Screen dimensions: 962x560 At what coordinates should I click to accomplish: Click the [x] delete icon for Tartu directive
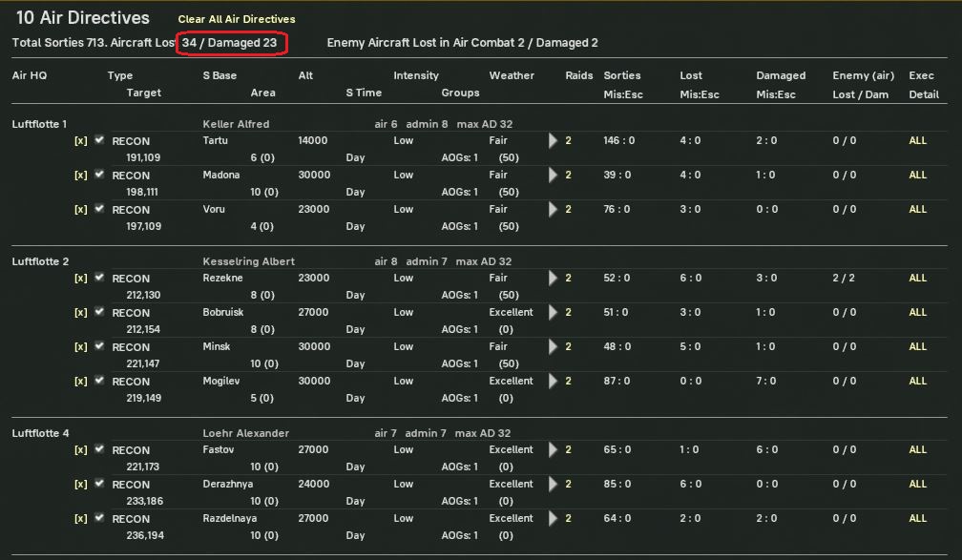click(80, 141)
